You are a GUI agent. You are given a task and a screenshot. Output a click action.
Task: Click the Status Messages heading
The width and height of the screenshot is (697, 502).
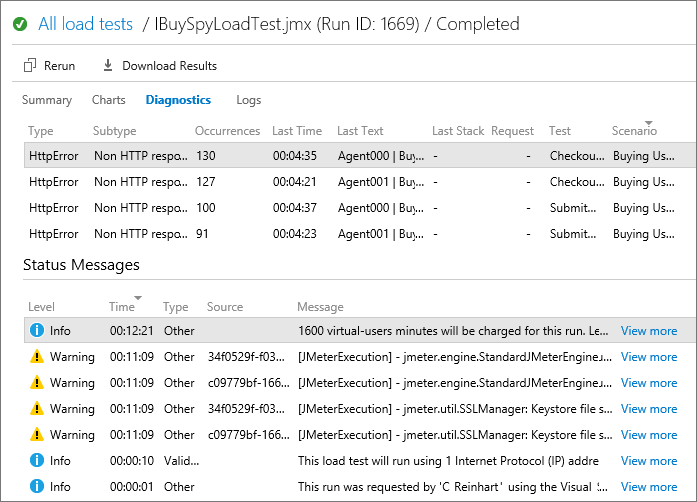click(x=81, y=265)
